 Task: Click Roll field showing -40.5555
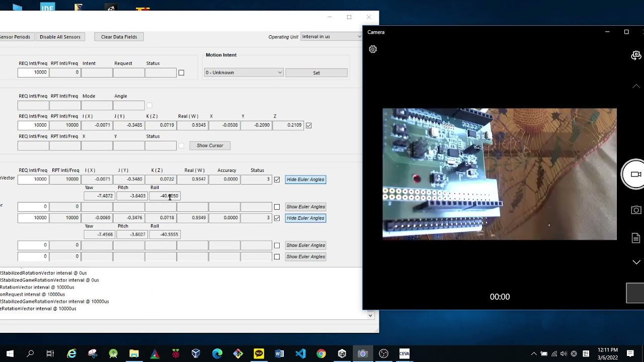click(x=164, y=234)
